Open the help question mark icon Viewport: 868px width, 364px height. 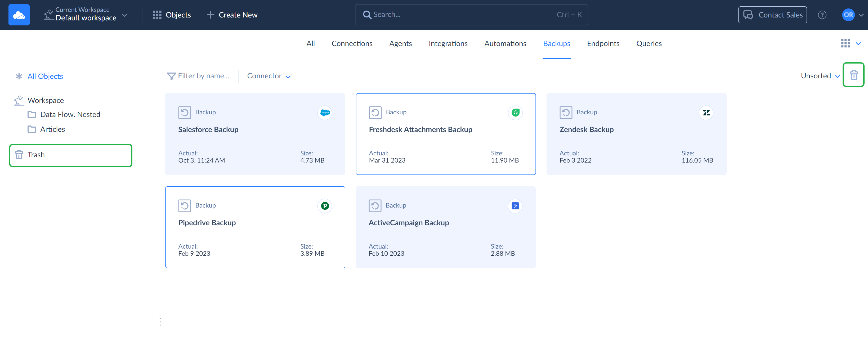(x=822, y=15)
